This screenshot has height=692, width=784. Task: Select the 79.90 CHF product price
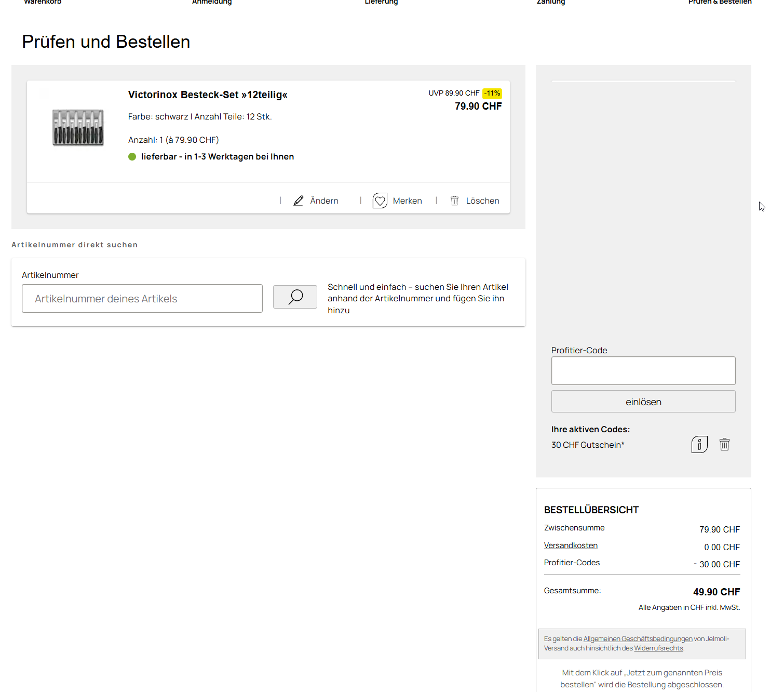click(x=478, y=107)
